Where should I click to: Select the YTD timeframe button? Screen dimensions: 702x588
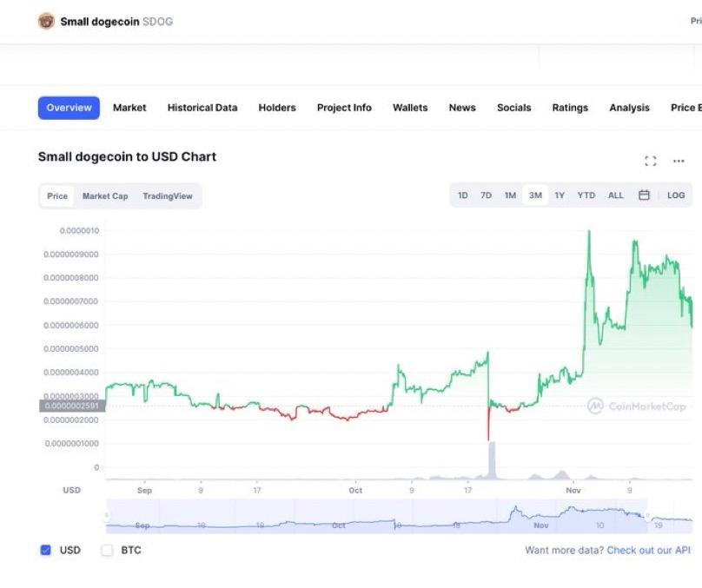[586, 195]
